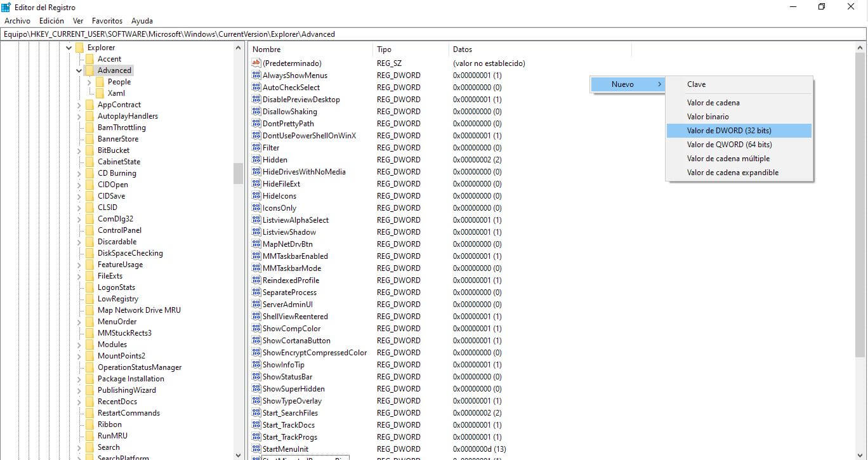868x460 pixels.
Task: Click the MMTaskbarEnabled value icon
Action: click(256, 256)
